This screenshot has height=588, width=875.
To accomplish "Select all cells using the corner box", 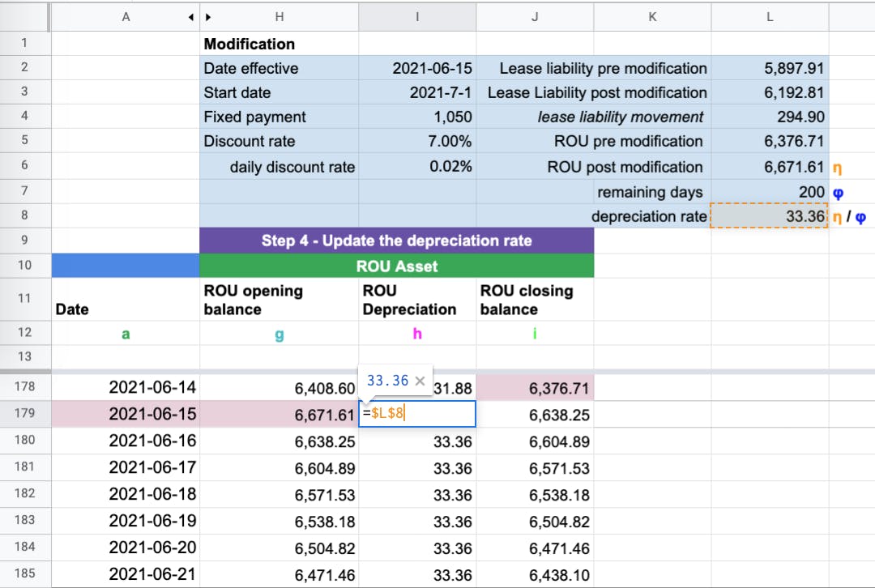I will [x=25, y=16].
